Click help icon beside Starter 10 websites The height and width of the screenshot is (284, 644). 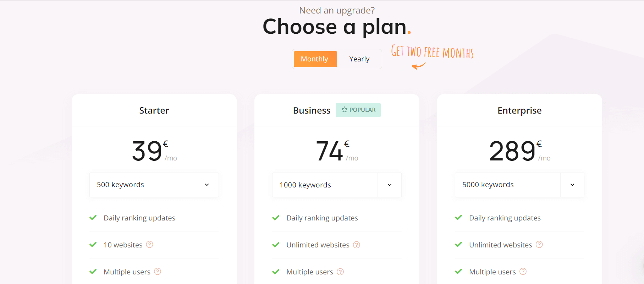point(150,245)
